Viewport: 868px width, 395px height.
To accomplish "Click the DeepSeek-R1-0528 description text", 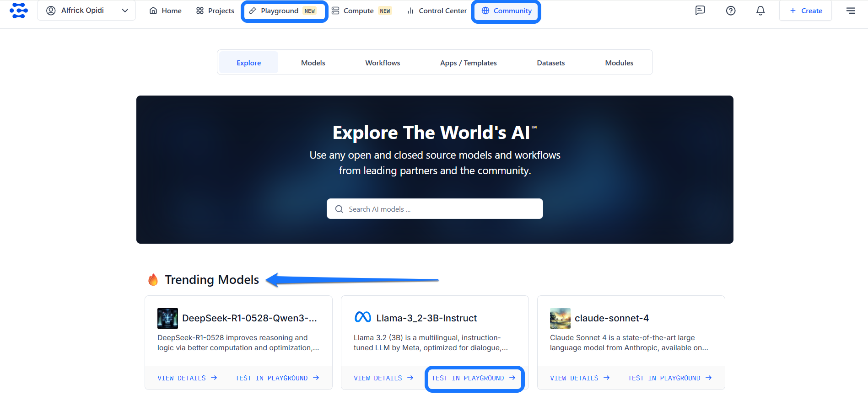I will 238,343.
